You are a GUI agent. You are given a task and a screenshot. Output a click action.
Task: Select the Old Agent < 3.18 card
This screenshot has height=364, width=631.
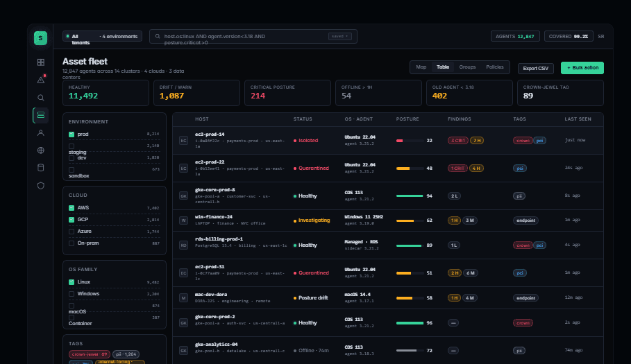click(x=470, y=93)
